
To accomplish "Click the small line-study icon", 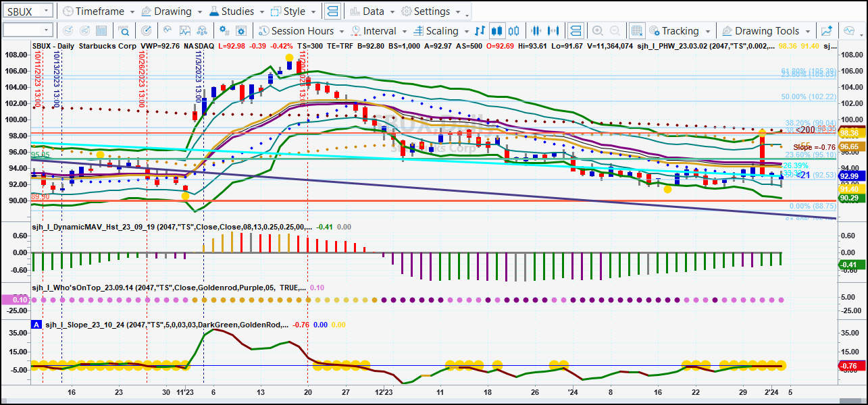I will point(169,31).
